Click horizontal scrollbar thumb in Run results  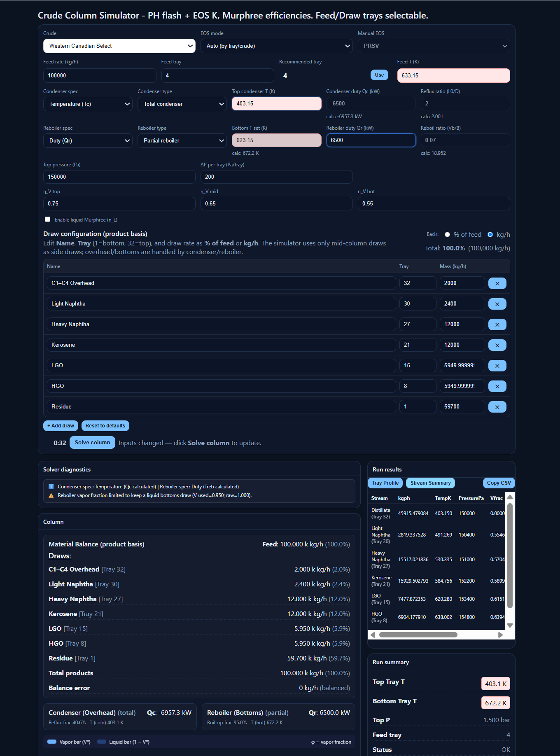pos(418,635)
